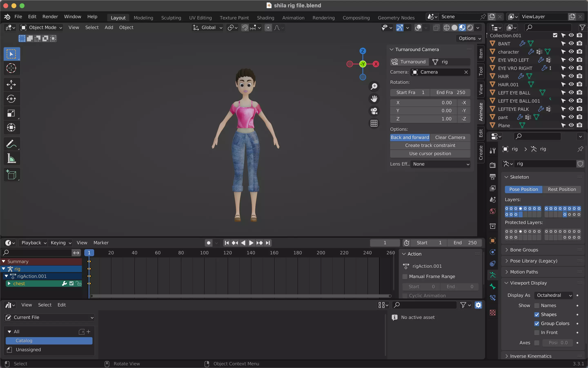Click the pan view hand icon

374,99
